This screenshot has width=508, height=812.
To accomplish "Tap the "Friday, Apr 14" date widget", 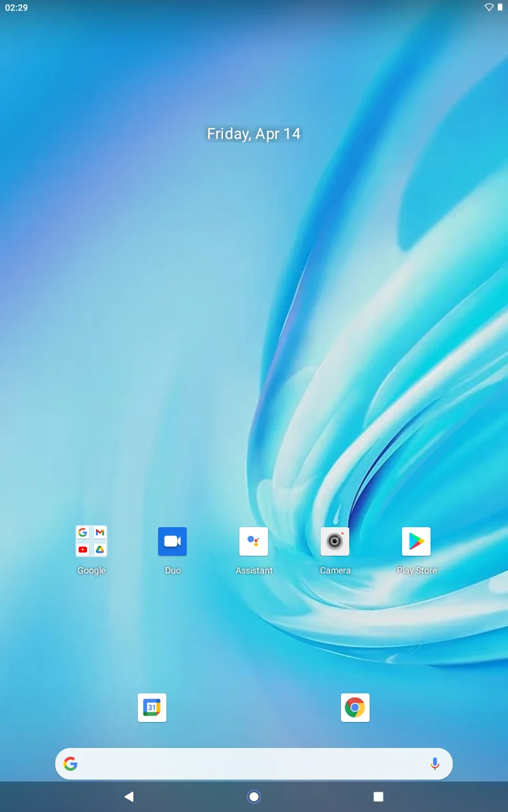I will (254, 134).
